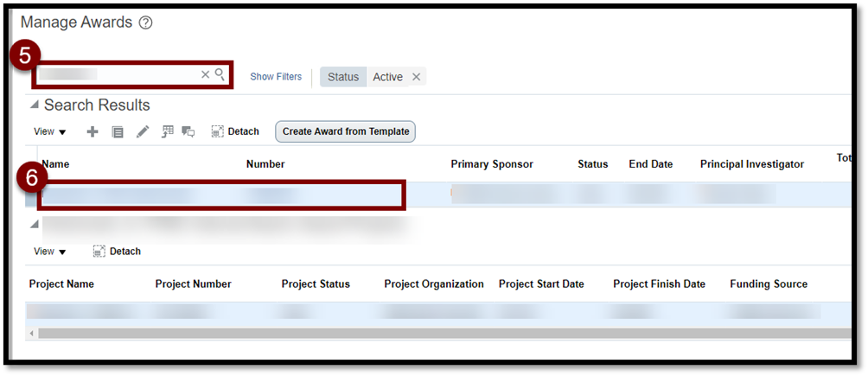
Task: Click inside the award search input field
Action: point(117,75)
